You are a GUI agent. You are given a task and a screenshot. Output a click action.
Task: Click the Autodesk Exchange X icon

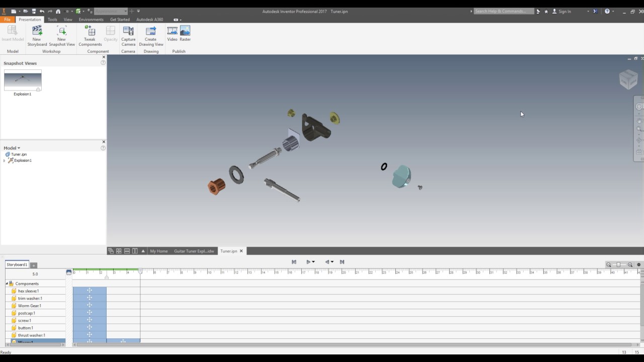pyautogui.click(x=595, y=11)
